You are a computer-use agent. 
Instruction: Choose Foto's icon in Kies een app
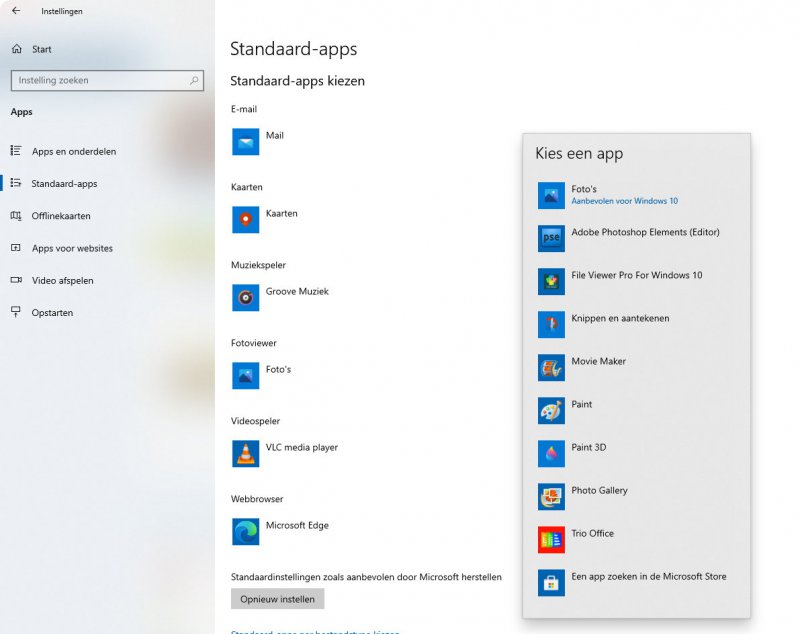click(x=551, y=195)
